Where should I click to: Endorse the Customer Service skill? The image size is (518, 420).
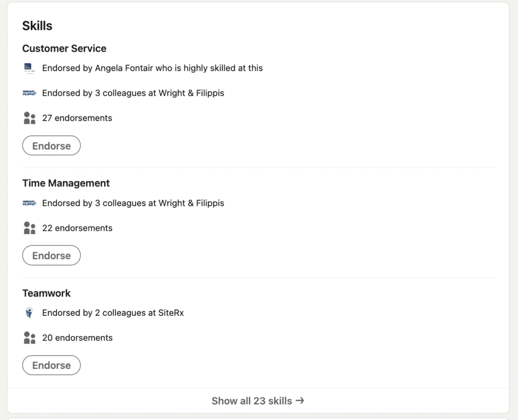[x=51, y=146]
